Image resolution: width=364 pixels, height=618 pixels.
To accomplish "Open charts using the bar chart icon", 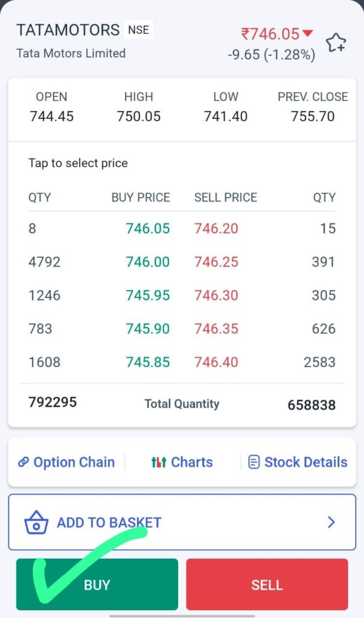I will pyautogui.click(x=159, y=462).
